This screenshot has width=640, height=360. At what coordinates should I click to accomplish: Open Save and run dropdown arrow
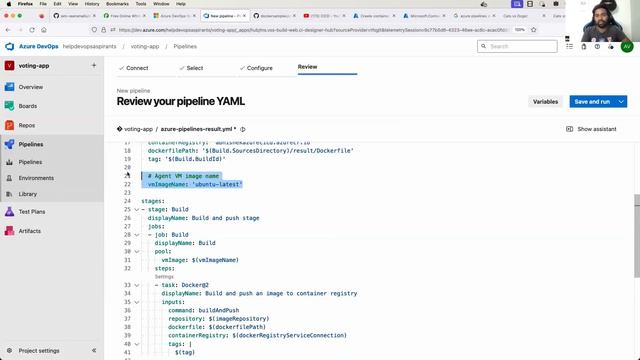pyautogui.click(x=621, y=102)
